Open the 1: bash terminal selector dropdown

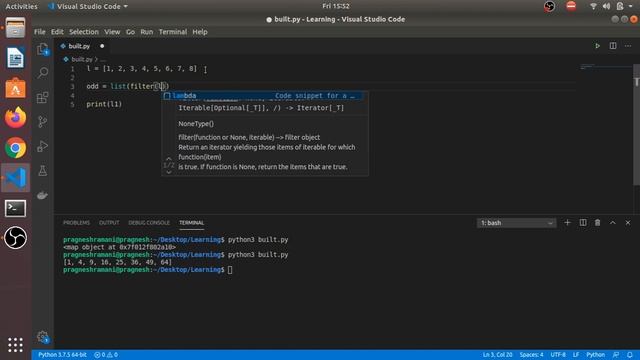point(516,223)
